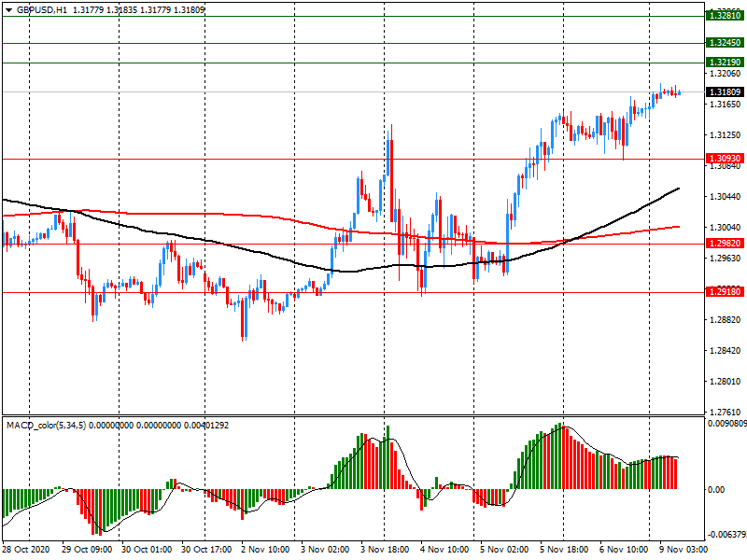Click the 1.32450 green level price label
The height and width of the screenshot is (560, 747).
tap(725, 43)
